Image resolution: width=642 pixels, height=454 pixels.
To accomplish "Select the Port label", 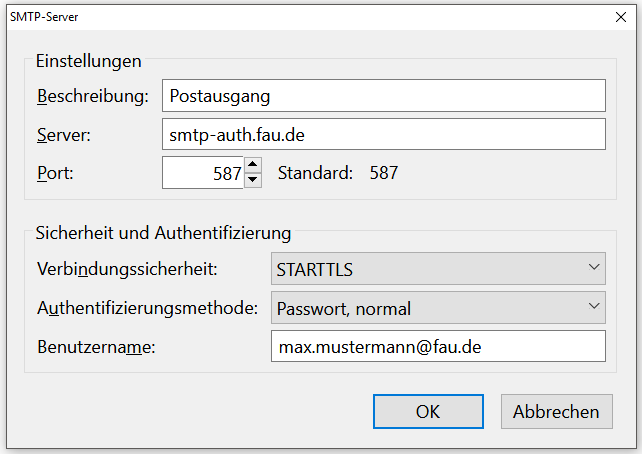I will coord(55,173).
